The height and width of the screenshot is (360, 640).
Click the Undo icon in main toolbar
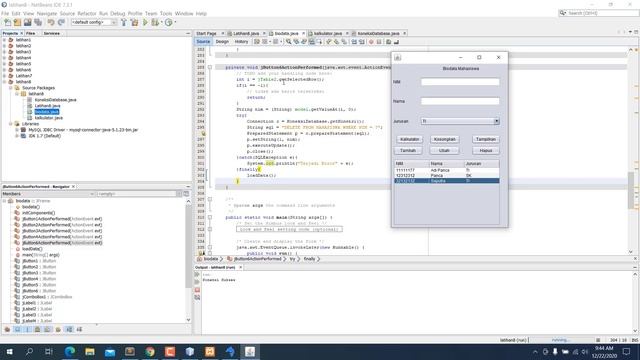coord(51,22)
